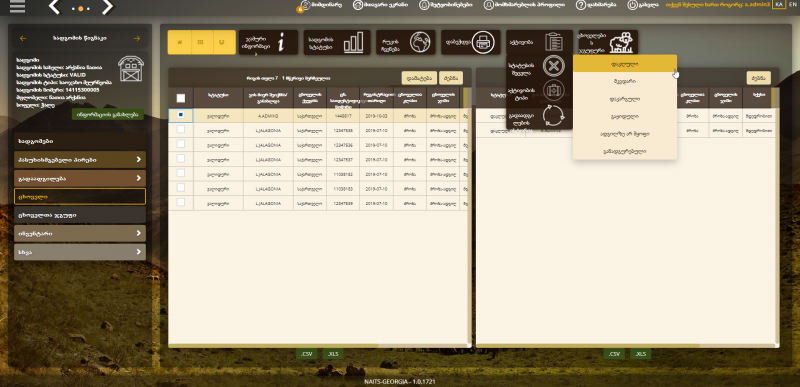
Task: Open holding statistics with bar chart icon
Action: tap(337, 42)
